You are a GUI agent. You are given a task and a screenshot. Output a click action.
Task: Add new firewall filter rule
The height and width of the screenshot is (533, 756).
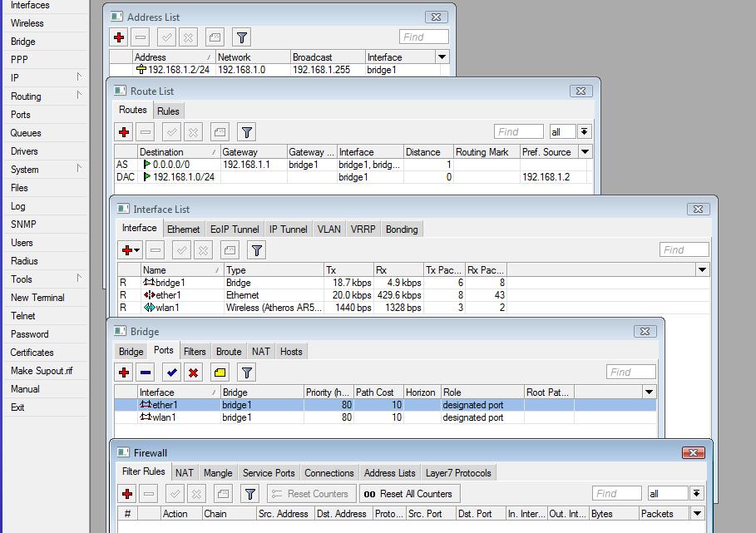click(127, 494)
